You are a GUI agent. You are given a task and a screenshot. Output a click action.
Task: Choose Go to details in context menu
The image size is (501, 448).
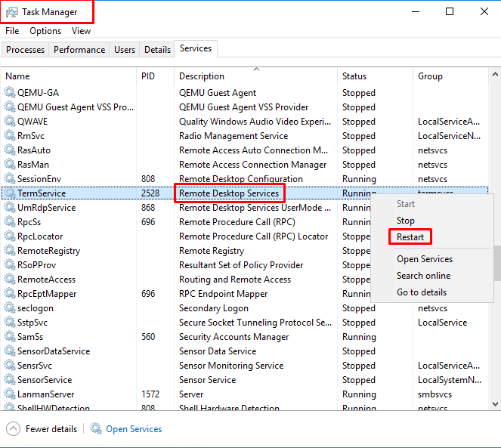(422, 292)
